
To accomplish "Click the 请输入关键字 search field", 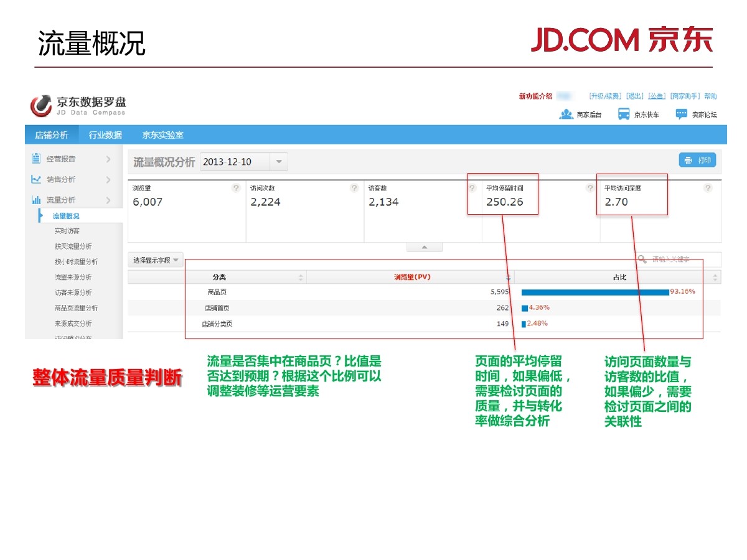I will (x=678, y=259).
